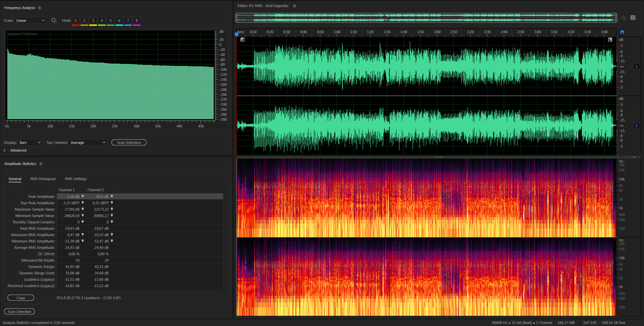Toggle Hold button 6 (cyan)
644x326 pixels.
pos(119,21)
